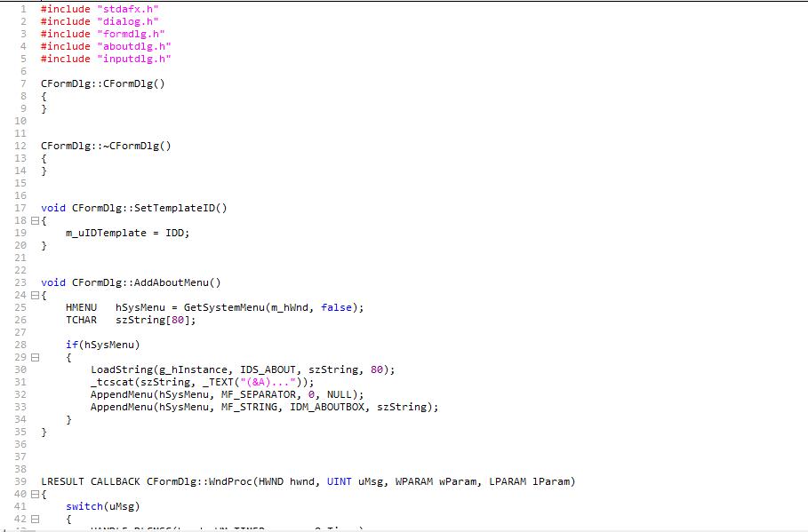This screenshot has width=808, height=532.
Task: Click the GetSystemMenu function call
Action: pyautogui.click(x=224, y=307)
